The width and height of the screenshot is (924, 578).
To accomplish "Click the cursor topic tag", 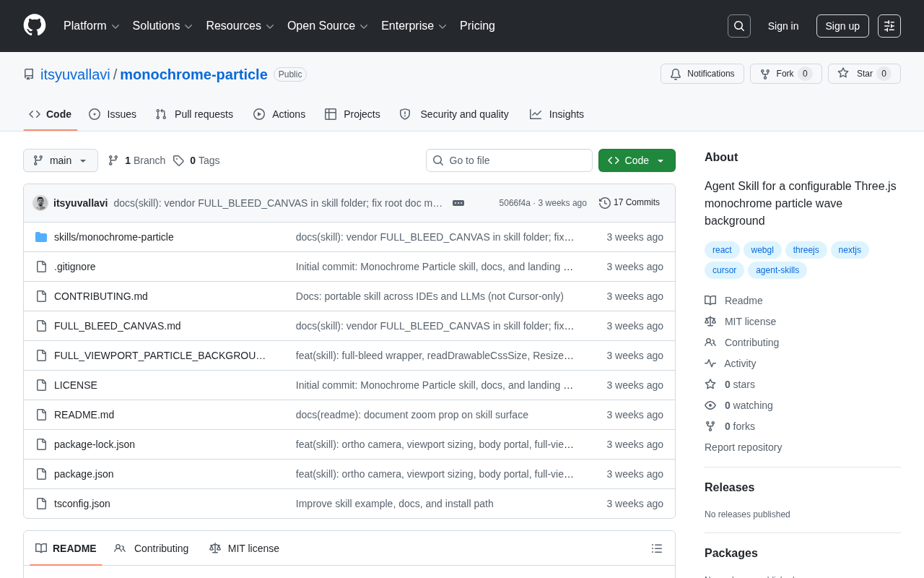I will (x=724, y=270).
